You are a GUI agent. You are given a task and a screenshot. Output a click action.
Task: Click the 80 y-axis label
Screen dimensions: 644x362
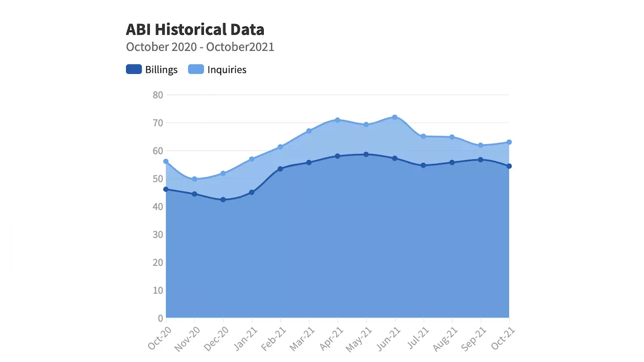pyautogui.click(x=158, y=95)
